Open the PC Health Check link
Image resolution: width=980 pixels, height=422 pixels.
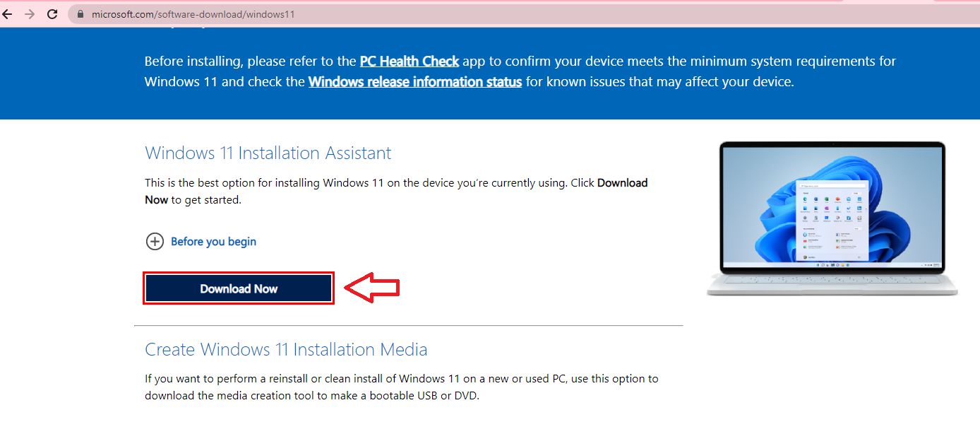[x=409, y=61]
